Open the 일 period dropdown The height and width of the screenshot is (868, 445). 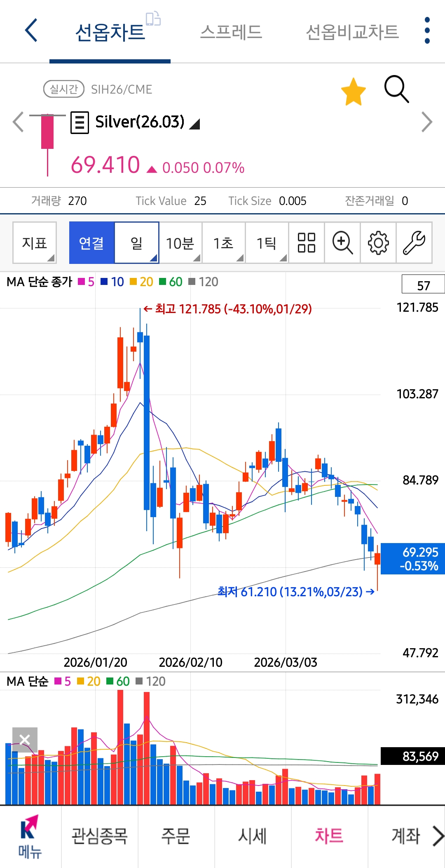pos(137,242)
